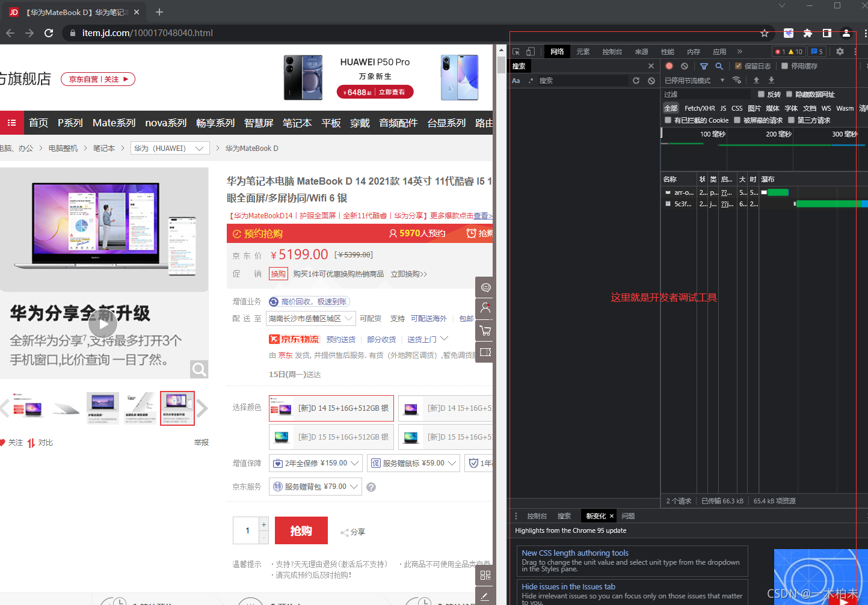Reload the page in Chrome
Viewport: 868px width, 605px height.
pyautogui.click(x=49, y=33)
